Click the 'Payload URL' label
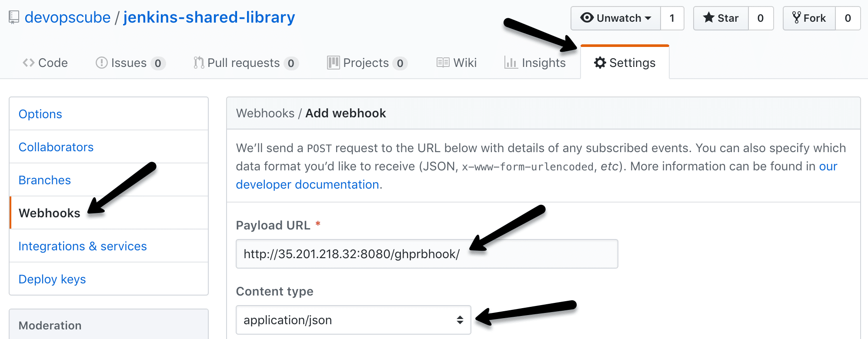The height and width of the screenshot is (339, 868). (x=273, y=225)
